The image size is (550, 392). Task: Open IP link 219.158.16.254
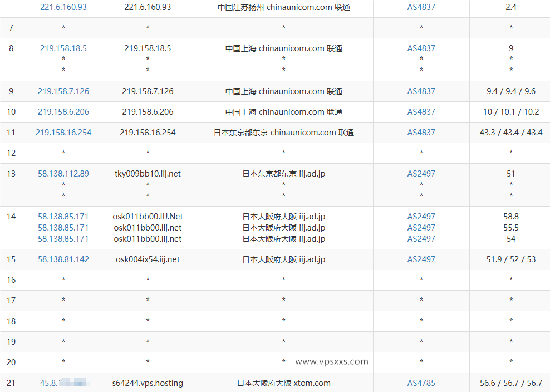click(x=63, y=133)
